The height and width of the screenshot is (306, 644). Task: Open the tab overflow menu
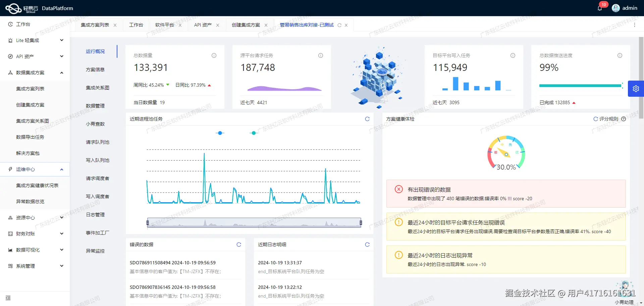635,25
